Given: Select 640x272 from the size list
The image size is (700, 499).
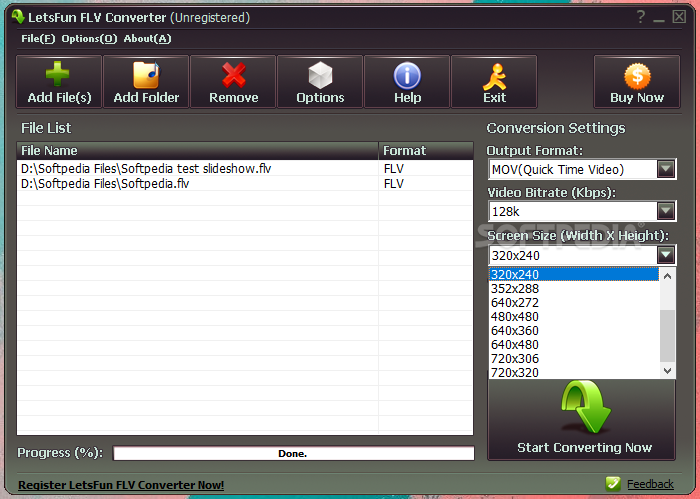Looking at the screenshot, I should coord(574,303).
